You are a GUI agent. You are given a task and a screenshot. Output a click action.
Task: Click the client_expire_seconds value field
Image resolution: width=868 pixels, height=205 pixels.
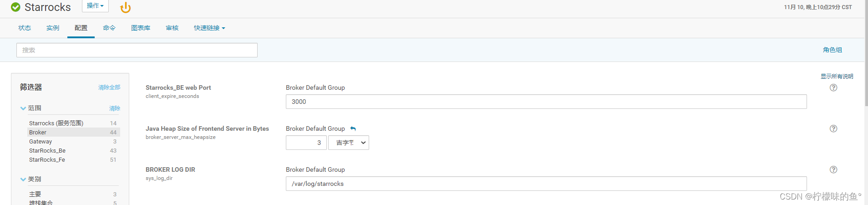tap(546, 102)
